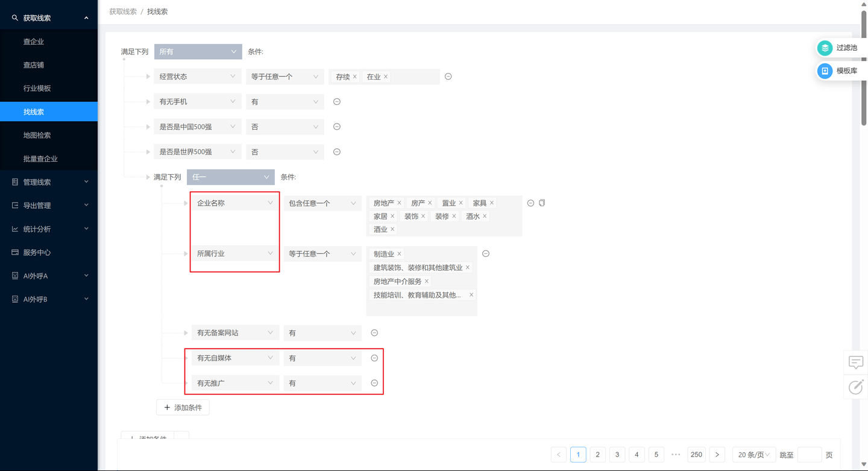868x471 pixels.
Task: Remove the 装修 keyword tag
Action: tap(454, 217)
